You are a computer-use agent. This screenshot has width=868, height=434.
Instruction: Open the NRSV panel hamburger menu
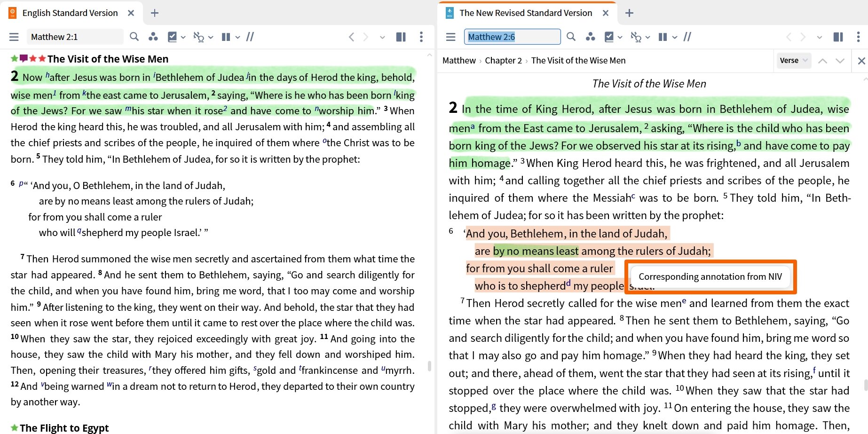(451, 37)
